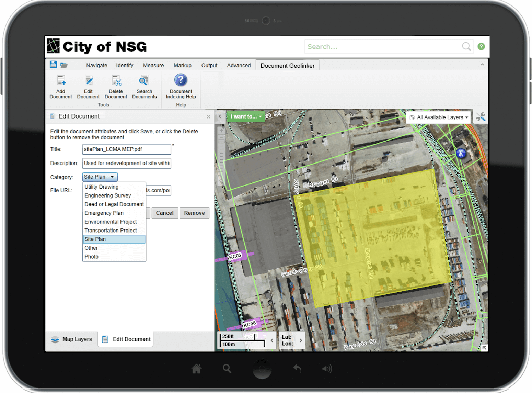The height and width of the screenshot is (393, 532).
Task: Open the Category Site Plan dropdown
Action: 100,177
